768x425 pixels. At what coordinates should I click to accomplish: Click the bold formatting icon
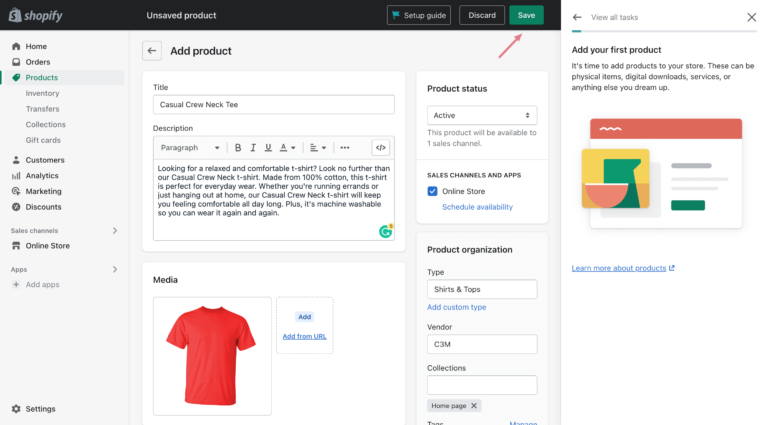point(239,148)
